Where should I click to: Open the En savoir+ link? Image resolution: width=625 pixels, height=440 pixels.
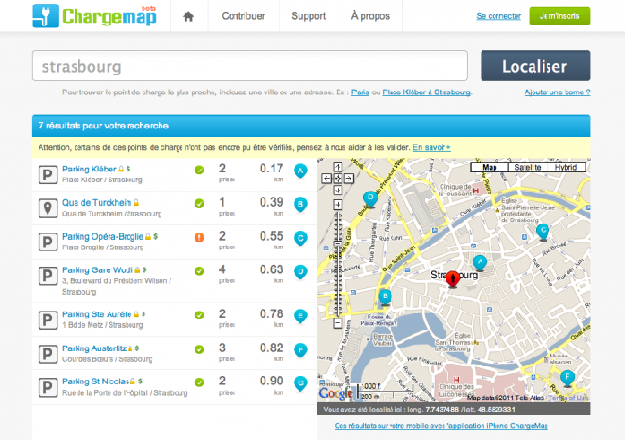[431, 147]
